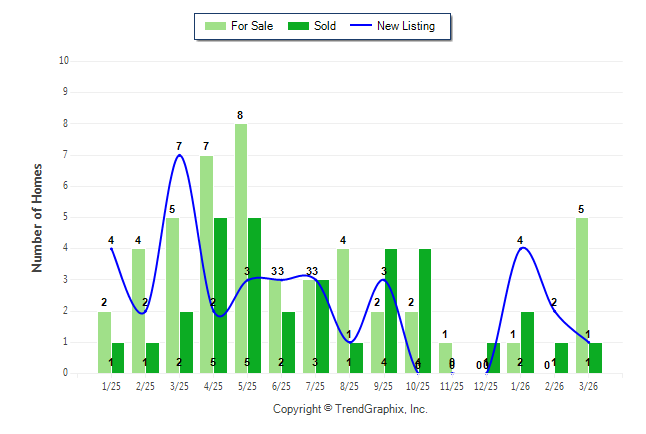Click the 6/25 x-axis label

[x=281, y=386]
